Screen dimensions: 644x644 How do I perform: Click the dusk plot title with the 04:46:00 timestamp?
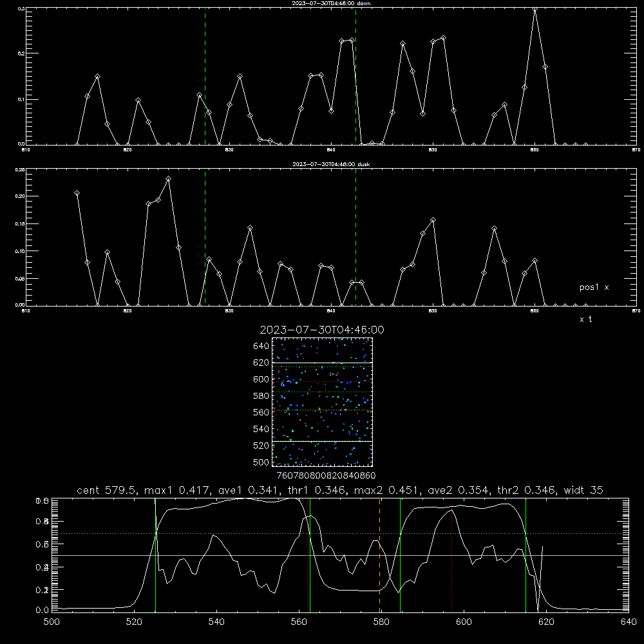click(331, 164)
